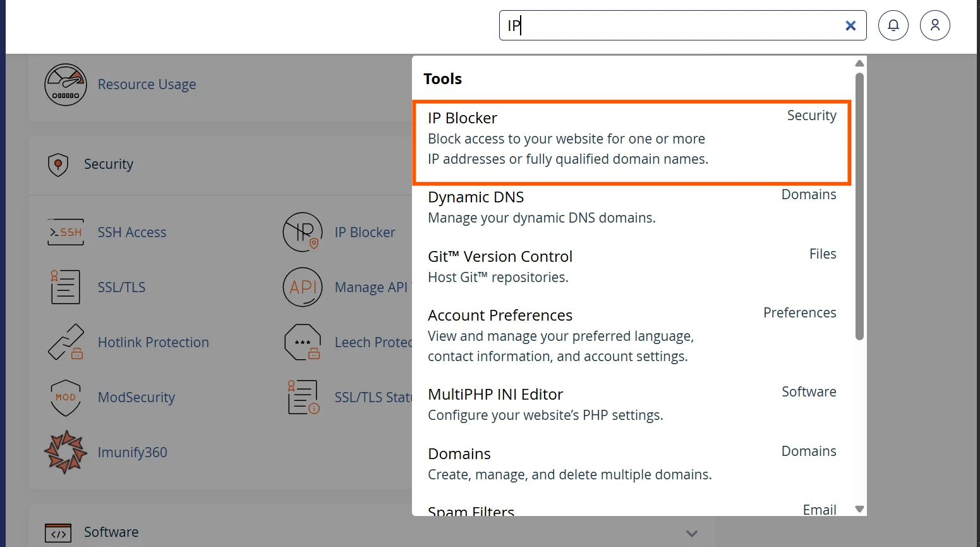Screen dimensions: 980x547
Task: Open the notifications bell icon
Action: [x=893, y=25]
